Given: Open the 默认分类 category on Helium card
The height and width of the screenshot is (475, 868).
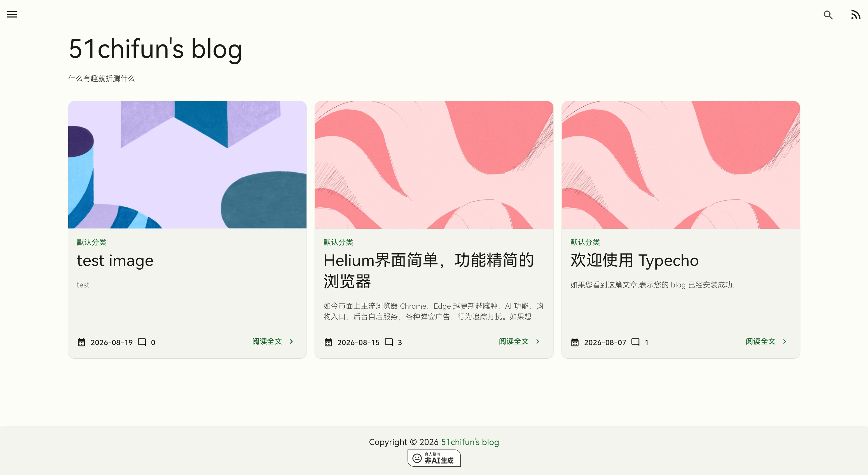Looking at the screenshot, I should (338, 242).
